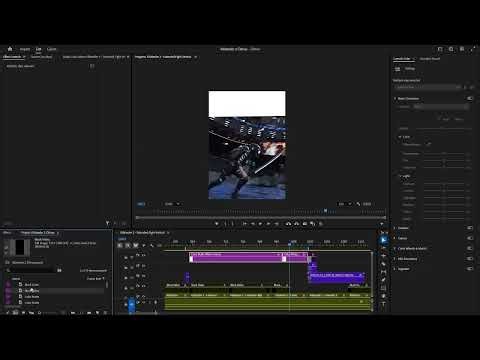
Task: Expand the Creative section
Action: (x=395, y=228)
